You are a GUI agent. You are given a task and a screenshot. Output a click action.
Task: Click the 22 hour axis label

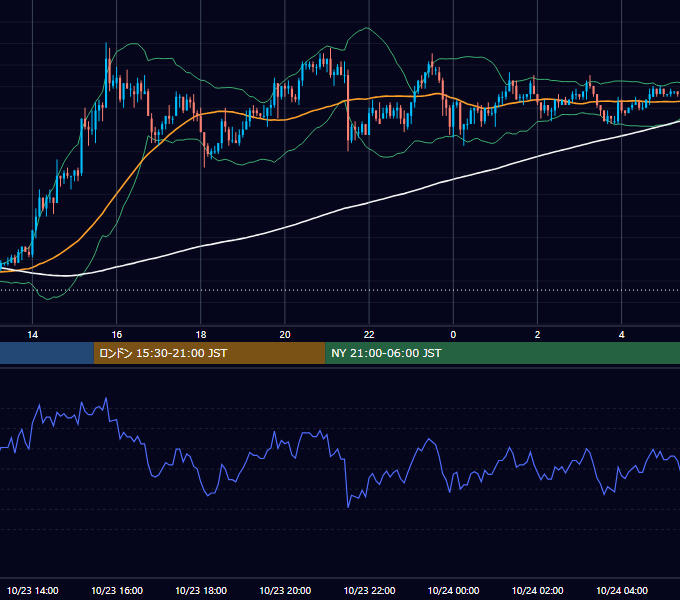coord(369,335)
